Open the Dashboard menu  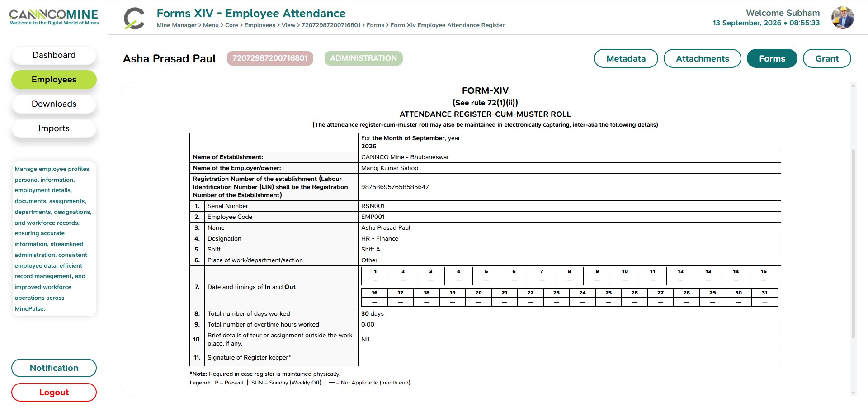coord(54,55)
